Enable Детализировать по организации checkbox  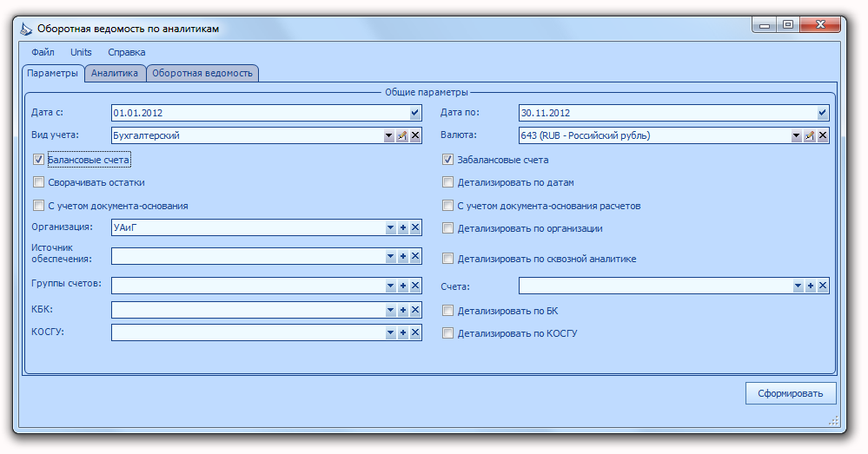click(447, 228)
